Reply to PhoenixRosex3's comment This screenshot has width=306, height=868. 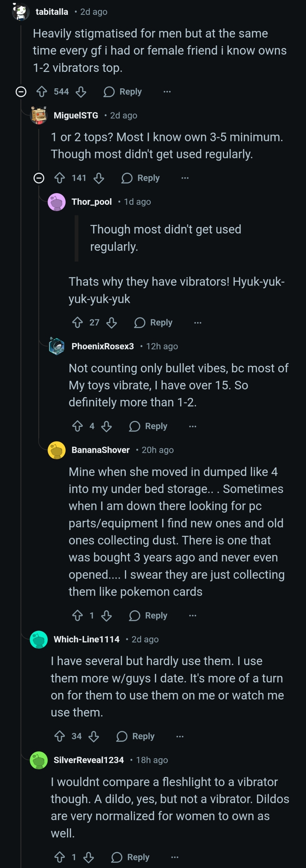click(148, 426)
